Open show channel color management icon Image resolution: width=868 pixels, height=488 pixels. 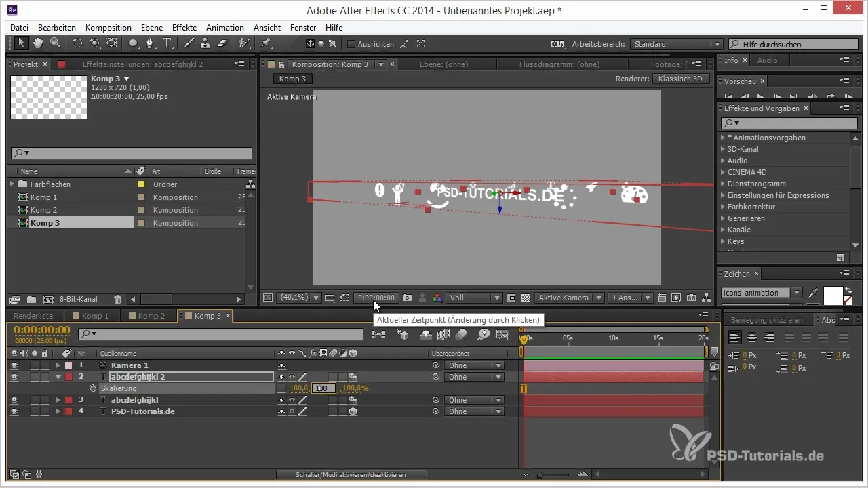437,298
